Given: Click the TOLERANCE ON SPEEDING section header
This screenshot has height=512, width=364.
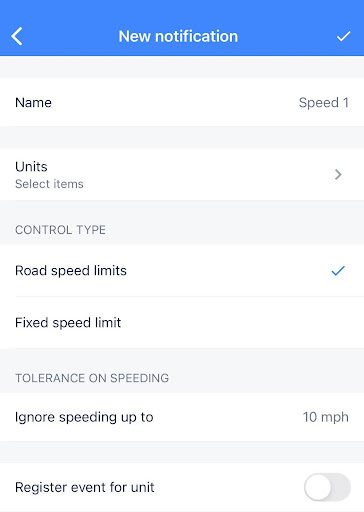Looking at the screenshot, I should tap(92, 378).
